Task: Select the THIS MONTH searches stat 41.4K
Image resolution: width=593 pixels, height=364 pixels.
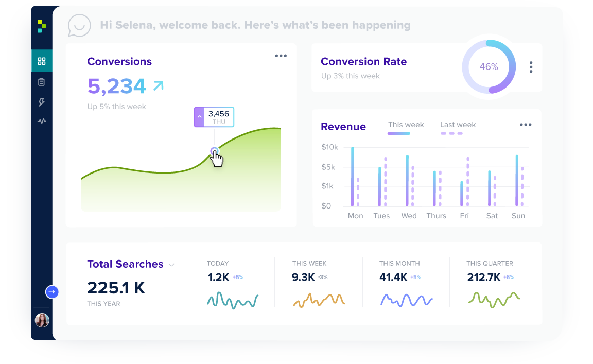Action: click(393, 278)
